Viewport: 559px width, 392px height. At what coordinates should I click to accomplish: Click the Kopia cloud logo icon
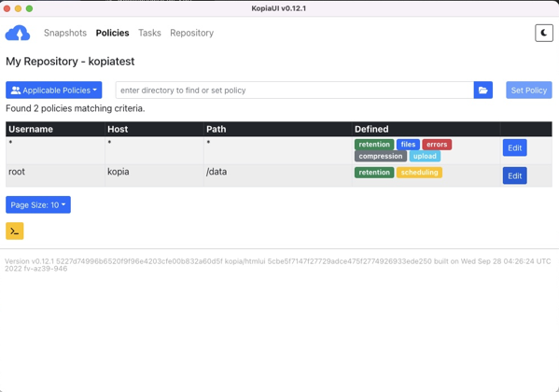pyautogui.click(x=18, y=34)
